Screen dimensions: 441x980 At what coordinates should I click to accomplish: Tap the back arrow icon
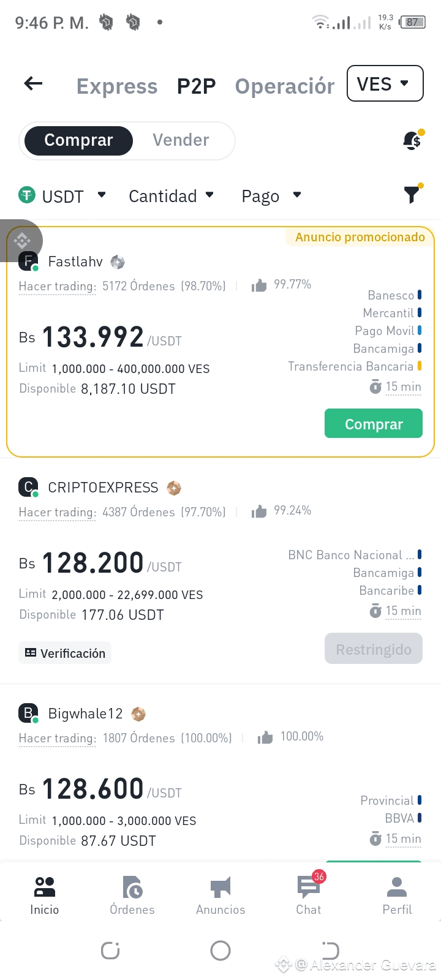coord(34,83)
